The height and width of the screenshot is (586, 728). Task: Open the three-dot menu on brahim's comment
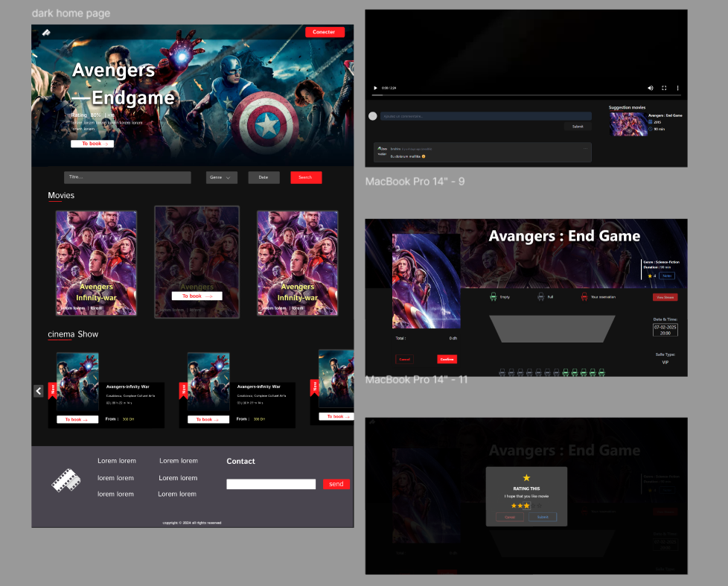click(x=586, y=149)
